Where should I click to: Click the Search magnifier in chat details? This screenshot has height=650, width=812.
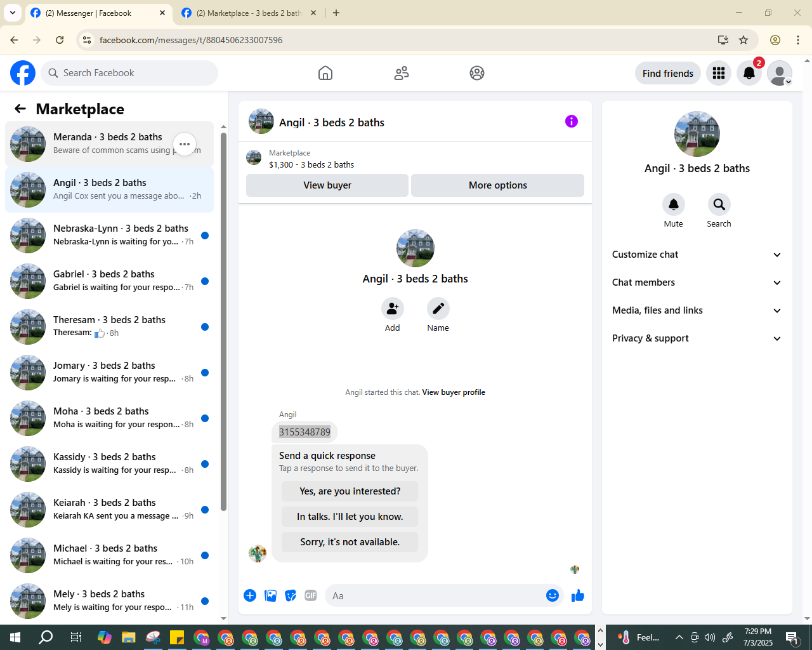point(719,204)
